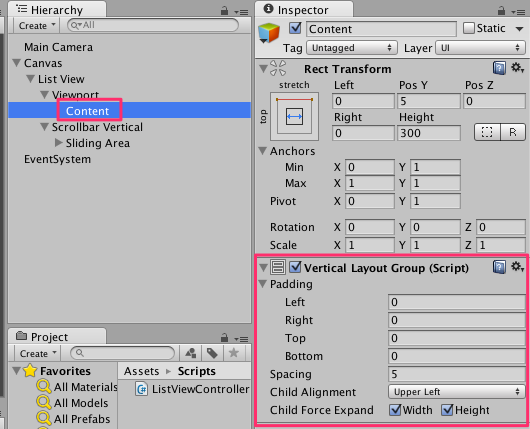Click the Project search field
Screen dimensions: 530x429
(123, 353)
